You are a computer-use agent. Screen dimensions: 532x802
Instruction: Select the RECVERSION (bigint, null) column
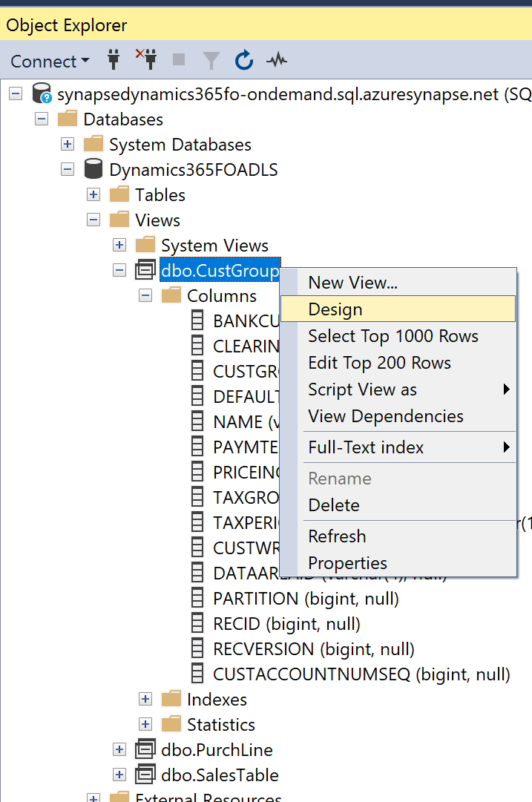click(314, 649)
